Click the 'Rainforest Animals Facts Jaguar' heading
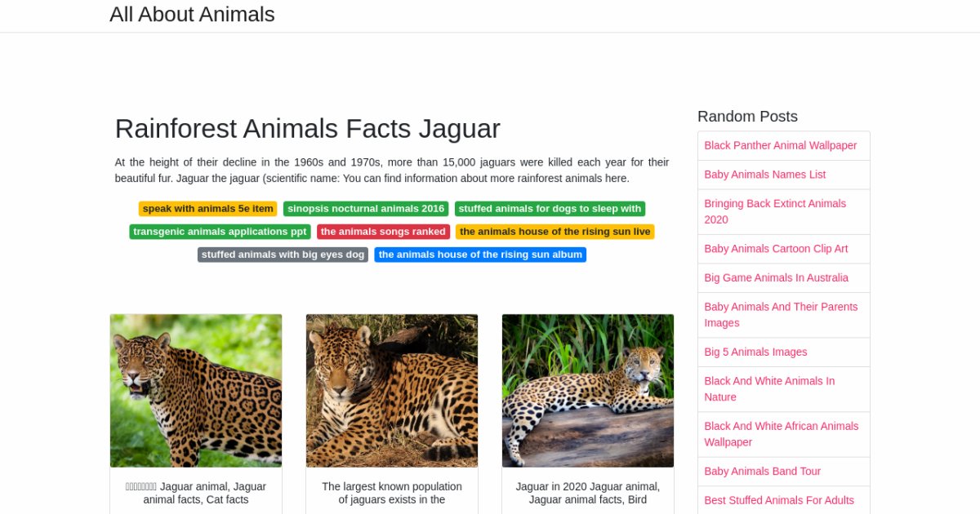The width and height of the screenshot is (980, 514). click(307, 129)
